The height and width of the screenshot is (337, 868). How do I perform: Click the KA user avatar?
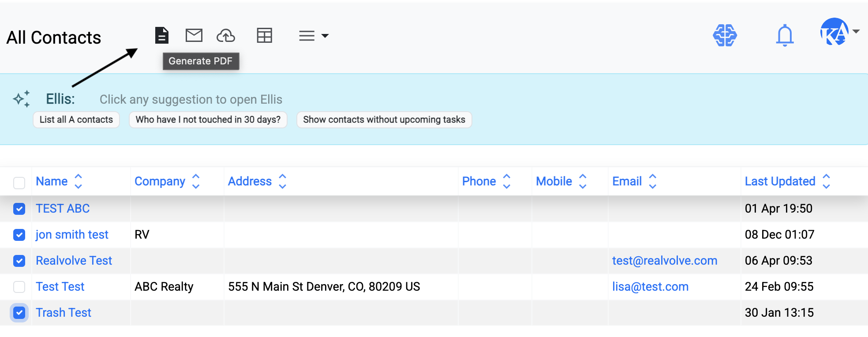click(x=834, y=32)
